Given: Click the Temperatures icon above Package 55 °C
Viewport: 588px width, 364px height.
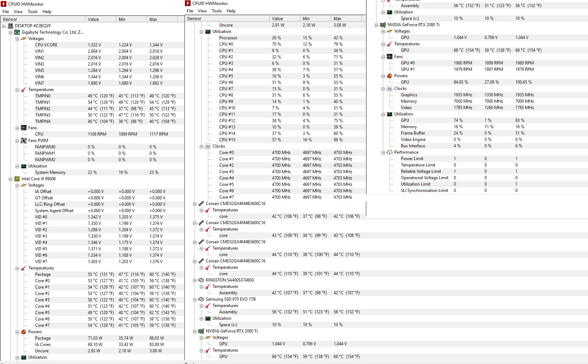Looking at the screenshot, I should pos(24,268).
